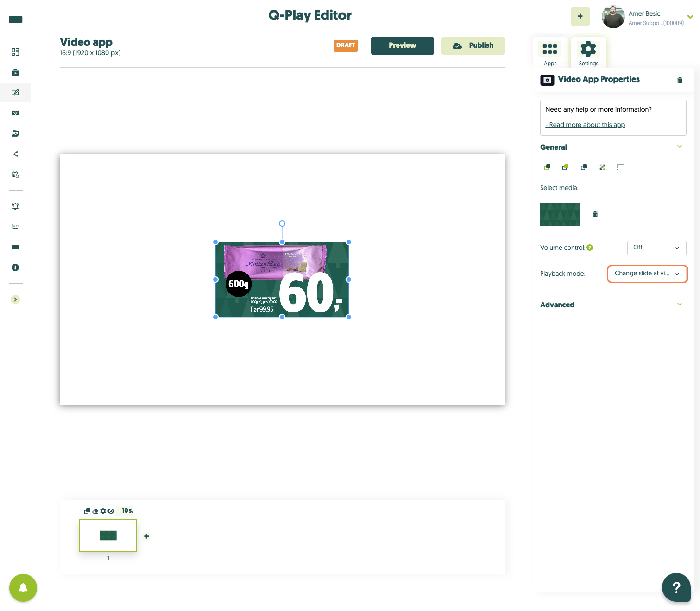Viewport: 700px width, 611px height.
Task: Remove selected media with trash icon
Action: click(x=595, y=214)
